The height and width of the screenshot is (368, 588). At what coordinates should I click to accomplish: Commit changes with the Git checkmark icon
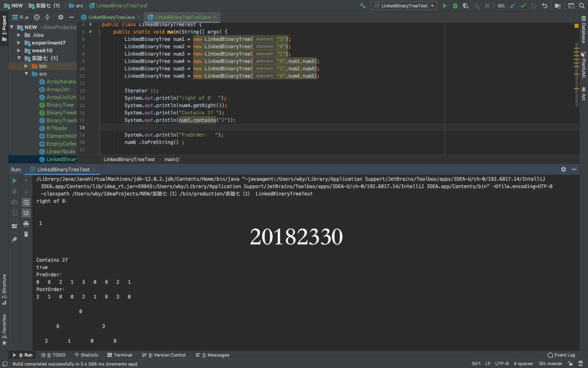(x=523, y=6)
